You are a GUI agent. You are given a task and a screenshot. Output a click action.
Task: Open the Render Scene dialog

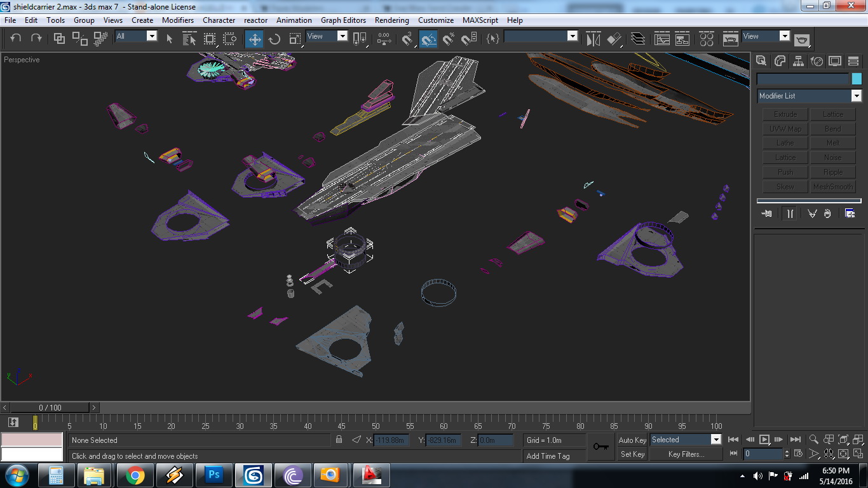(731, 39)
